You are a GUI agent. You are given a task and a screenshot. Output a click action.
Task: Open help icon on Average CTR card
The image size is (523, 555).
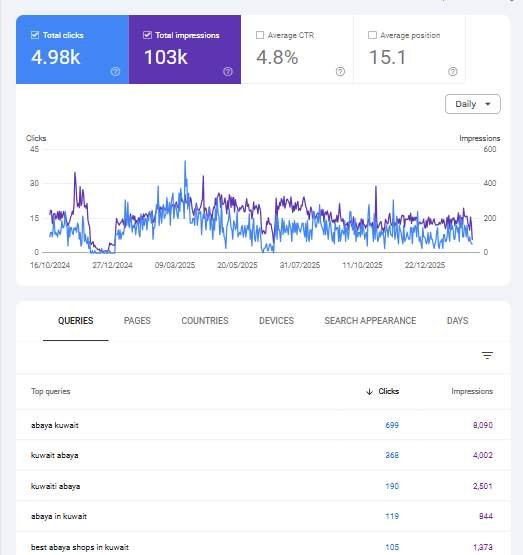pos(340,71)
